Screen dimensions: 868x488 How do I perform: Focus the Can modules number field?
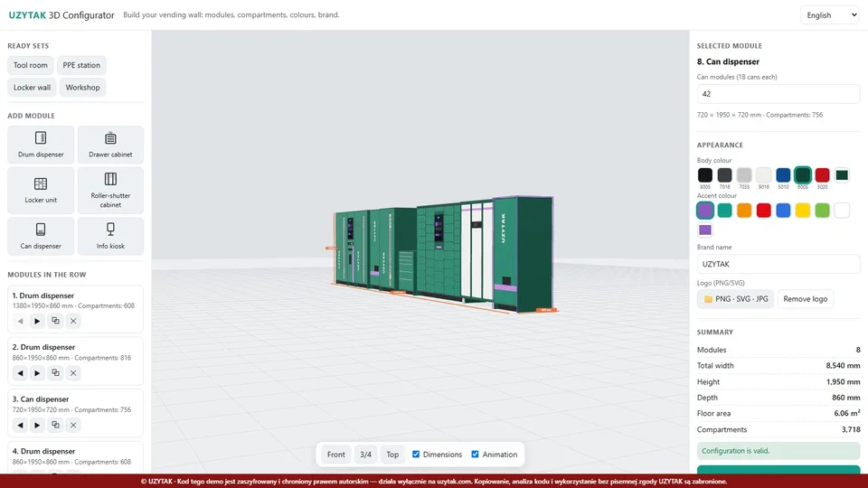[778, 94]
